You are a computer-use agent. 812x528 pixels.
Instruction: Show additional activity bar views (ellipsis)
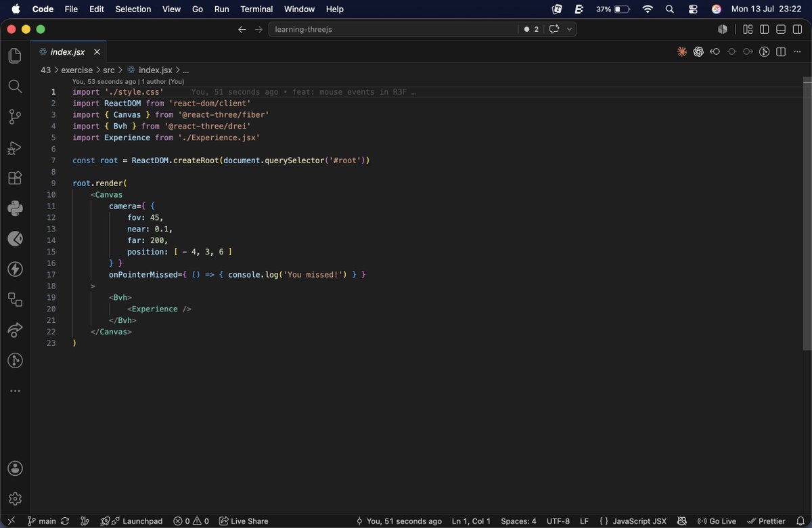[x=15, y=391]
